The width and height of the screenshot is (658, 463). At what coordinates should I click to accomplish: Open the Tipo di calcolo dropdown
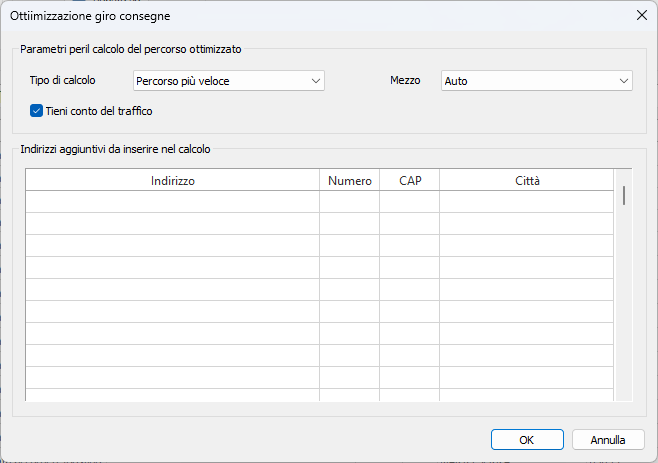point(229,81)
